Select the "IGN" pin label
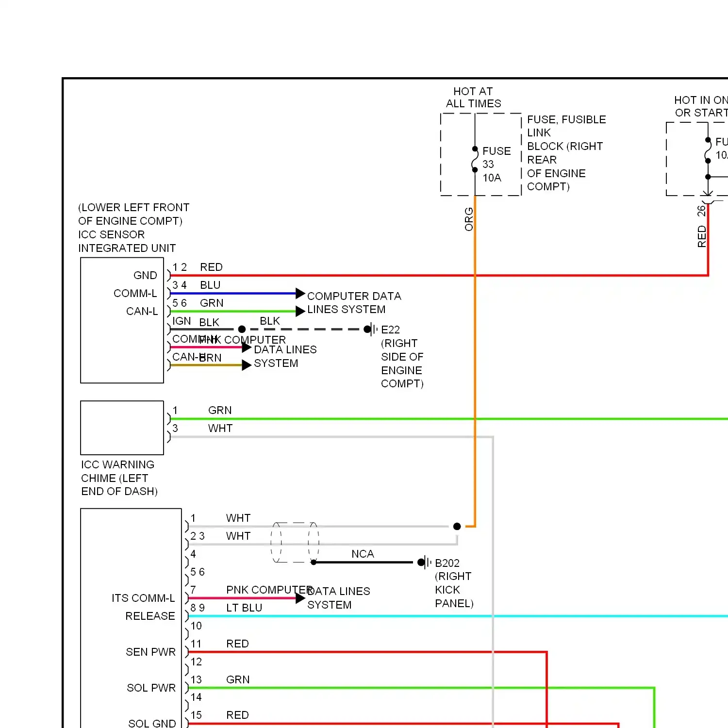728x728 pixels. 182,321
